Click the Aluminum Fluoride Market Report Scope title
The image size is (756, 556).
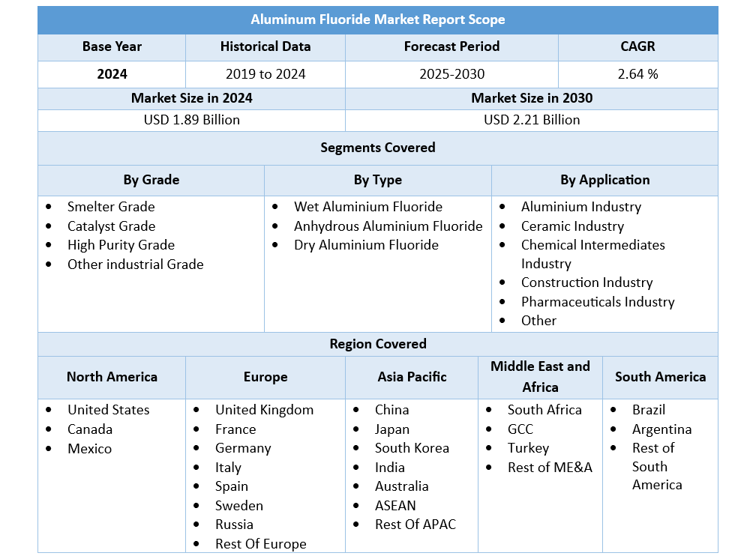377,19
